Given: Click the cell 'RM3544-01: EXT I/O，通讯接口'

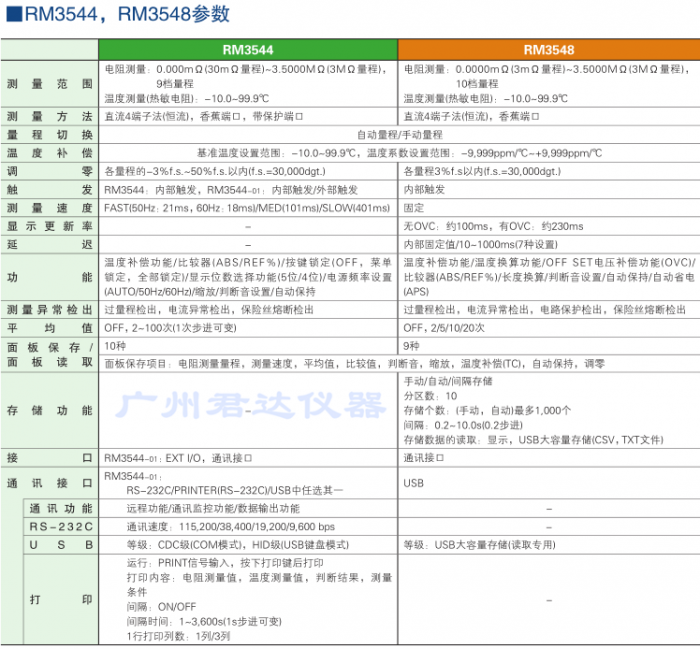Looking at the screenshot, I should click(178, 458).
